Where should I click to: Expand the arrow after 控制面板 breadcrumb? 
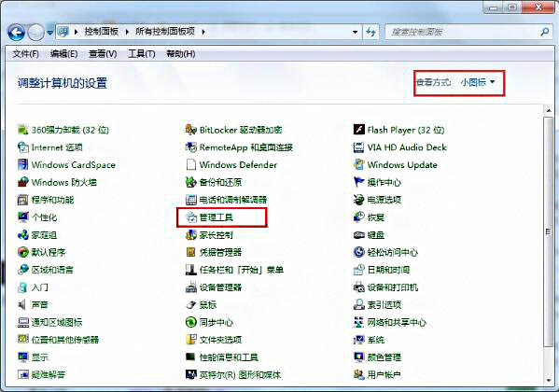[x=127, y=32]
